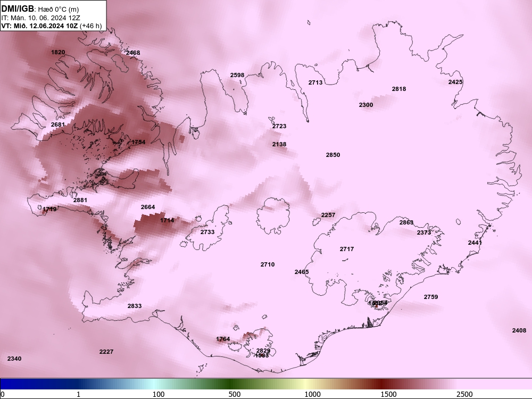Screen dimensions: 532x399
Task: Select the 1764 value near the south coast
Action: 223,339
